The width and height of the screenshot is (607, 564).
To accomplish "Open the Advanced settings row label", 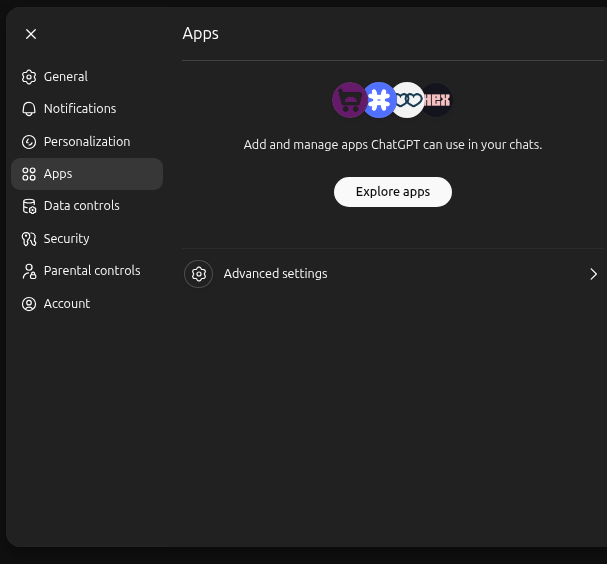I will point(276,274).
